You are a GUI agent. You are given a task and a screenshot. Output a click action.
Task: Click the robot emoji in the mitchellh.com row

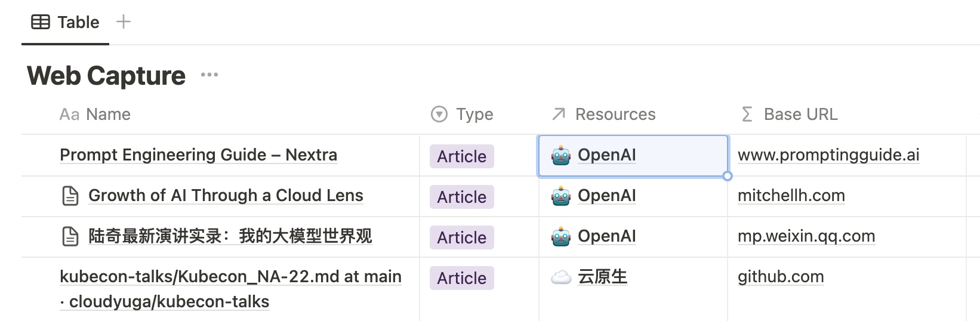click(561, 196)
